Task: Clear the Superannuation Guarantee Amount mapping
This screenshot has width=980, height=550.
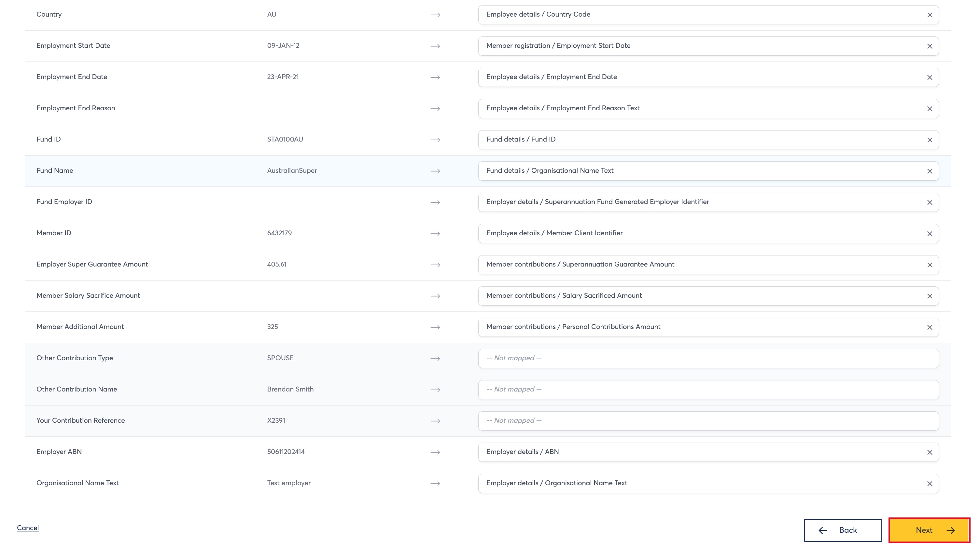Action: click(930, 265)
